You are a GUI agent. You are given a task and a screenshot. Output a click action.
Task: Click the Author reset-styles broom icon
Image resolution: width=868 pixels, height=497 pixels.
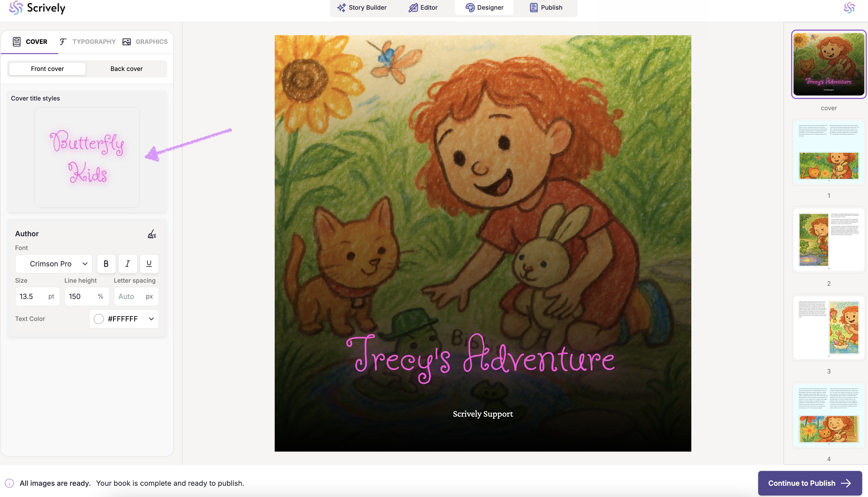(x=152, y=234)
